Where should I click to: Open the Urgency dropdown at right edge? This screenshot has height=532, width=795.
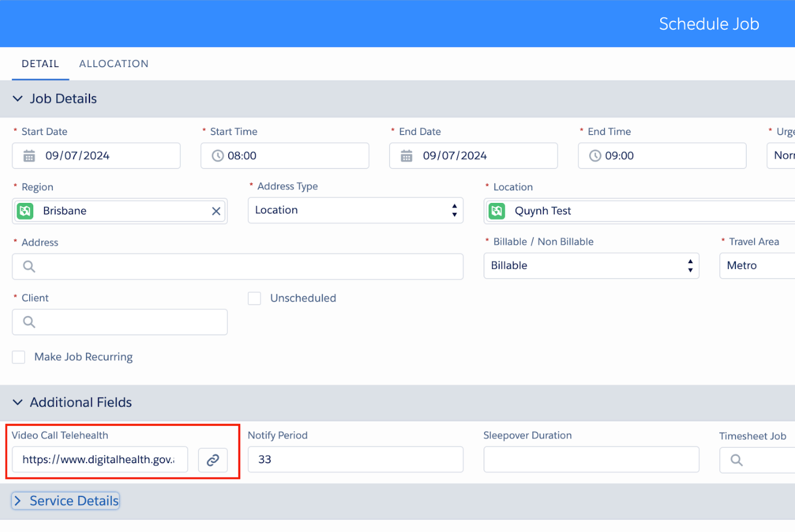pos(781,156)
